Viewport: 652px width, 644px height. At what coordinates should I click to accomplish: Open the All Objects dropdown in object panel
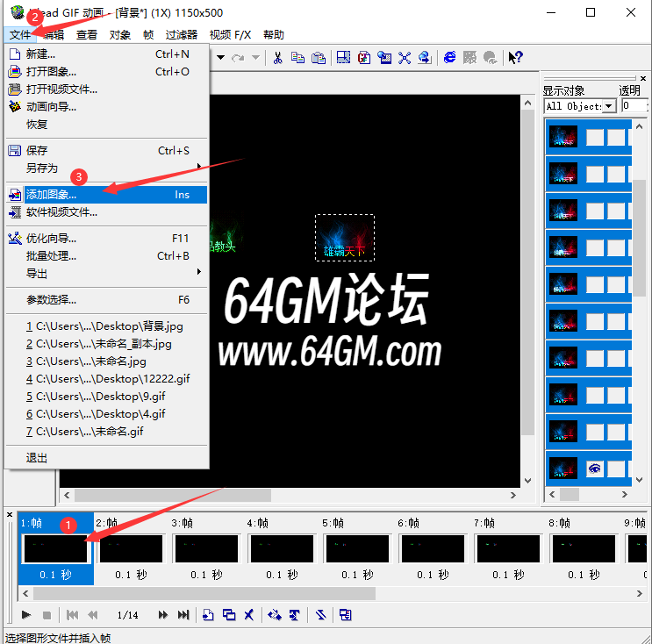coord(609,106)
